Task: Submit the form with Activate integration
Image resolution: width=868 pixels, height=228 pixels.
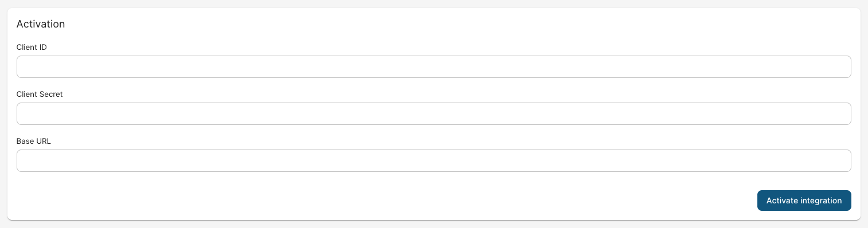Action: pyautogui.click(x=804, y=201)
